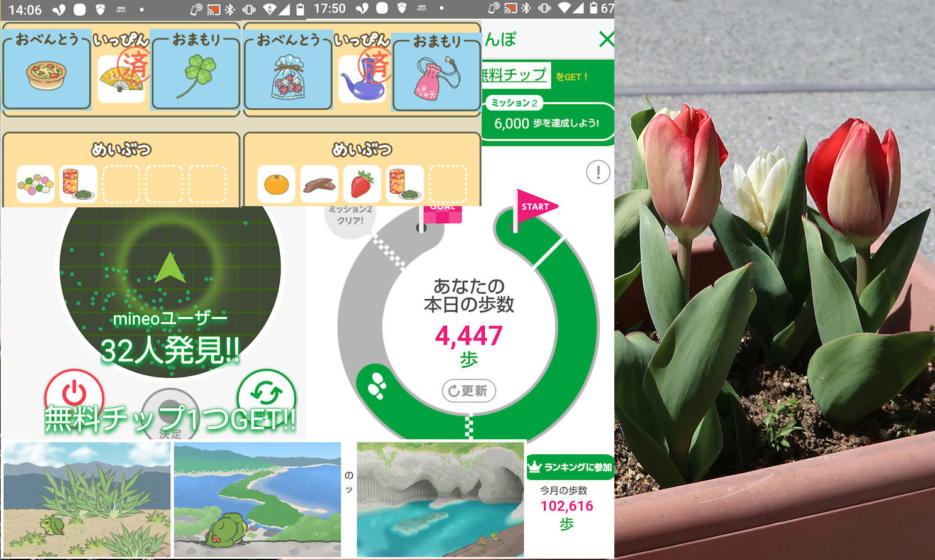Screen dimensions: 935x560
Task: Tap the START flag on step ring
Action: (x=534, y=207)
